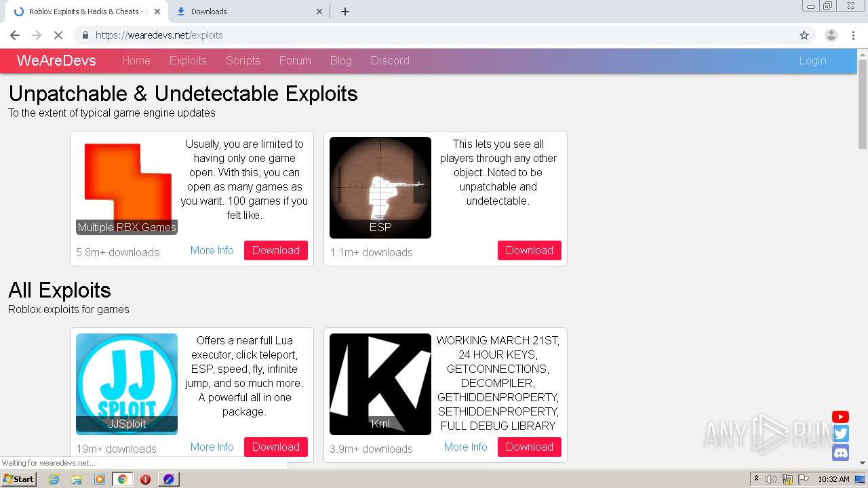The width and height of the screenshot is (868, 488).
Task: Download Multiple RBX Games
Action: 276,250
